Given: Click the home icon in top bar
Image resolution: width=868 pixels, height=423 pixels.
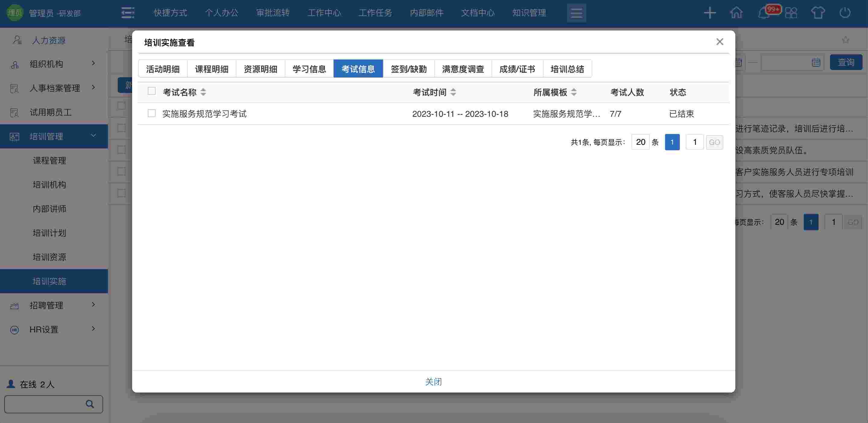Looking at the screenshot, I should pos(736,13).
